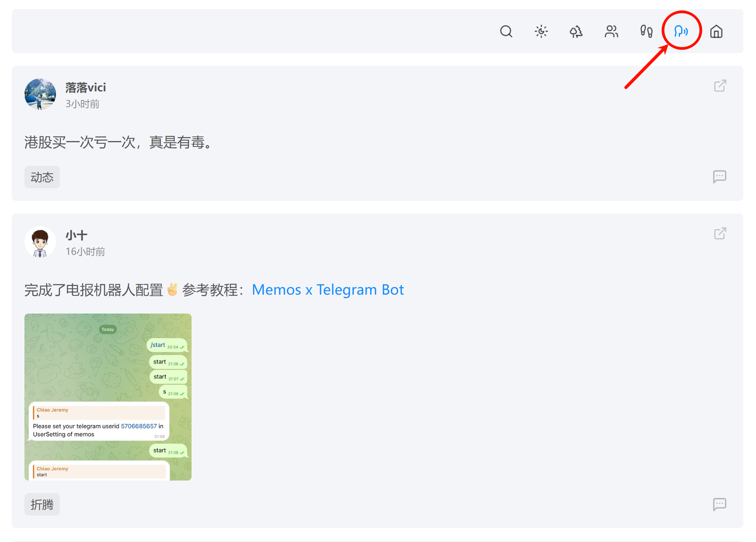
Task: Click the blue ear icon circled in red
Action: 681,31
